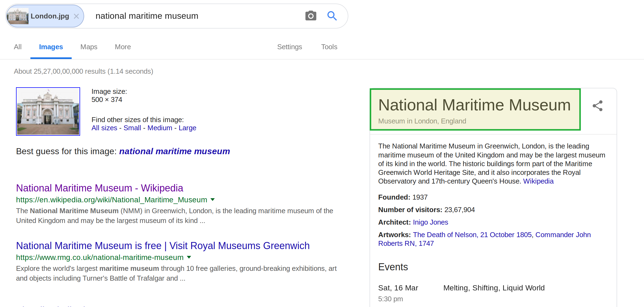The width and height of the screenshot is (644, 307).
Task: Click the museum building thumbnail image
Action: click(x=48, y=111)
